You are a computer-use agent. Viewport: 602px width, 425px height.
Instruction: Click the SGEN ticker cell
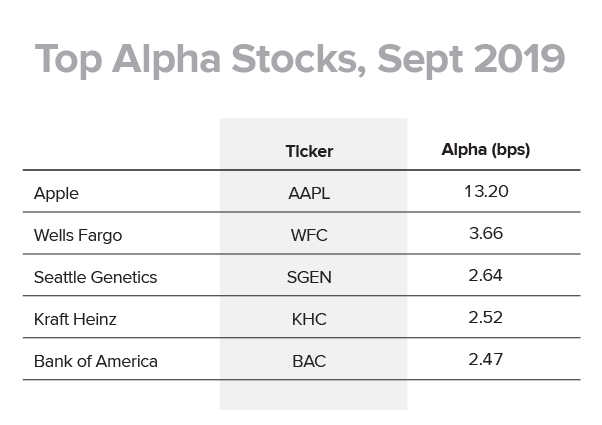309,277
